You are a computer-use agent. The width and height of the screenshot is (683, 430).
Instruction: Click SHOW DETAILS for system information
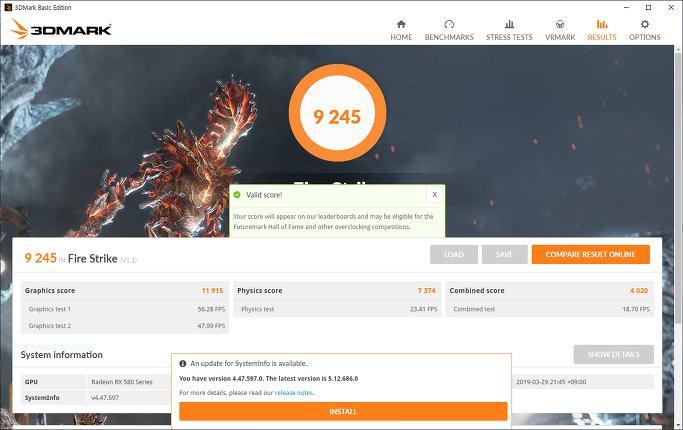[x=614, y=354]
